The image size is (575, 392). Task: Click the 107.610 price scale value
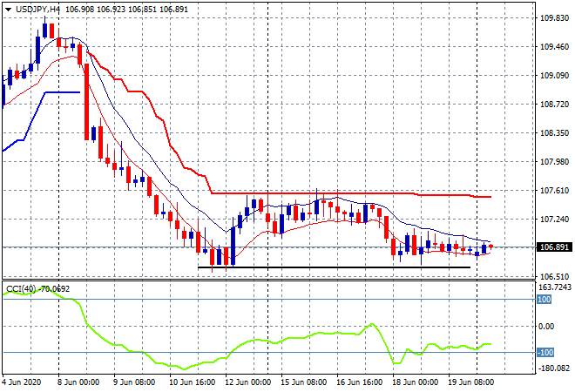click(x=554, y=190)
